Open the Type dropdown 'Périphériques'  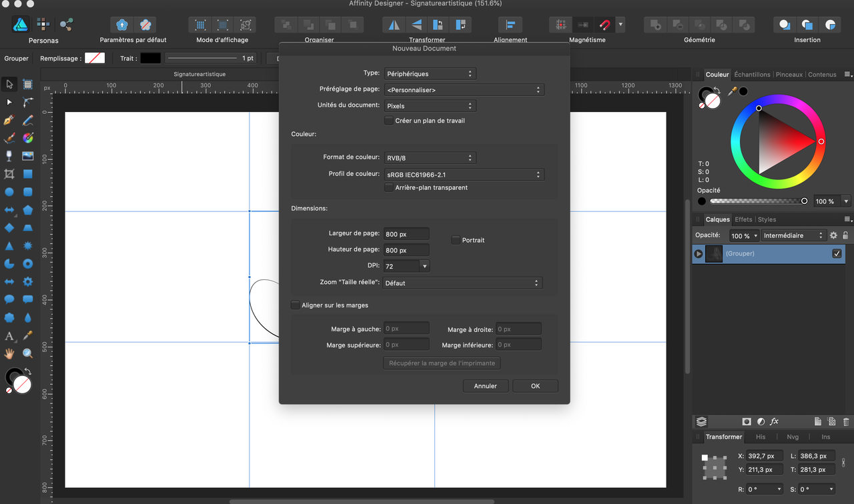430,73
